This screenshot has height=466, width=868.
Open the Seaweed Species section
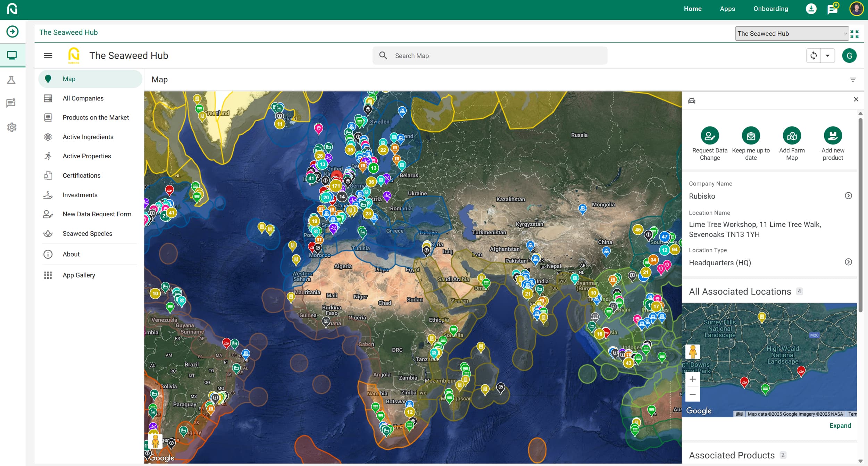point(87,233)
